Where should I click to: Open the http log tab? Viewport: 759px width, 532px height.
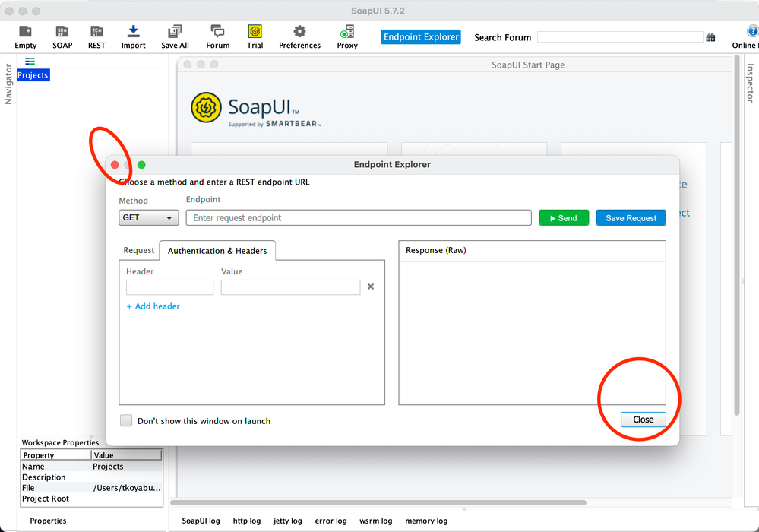click(247, 521)
